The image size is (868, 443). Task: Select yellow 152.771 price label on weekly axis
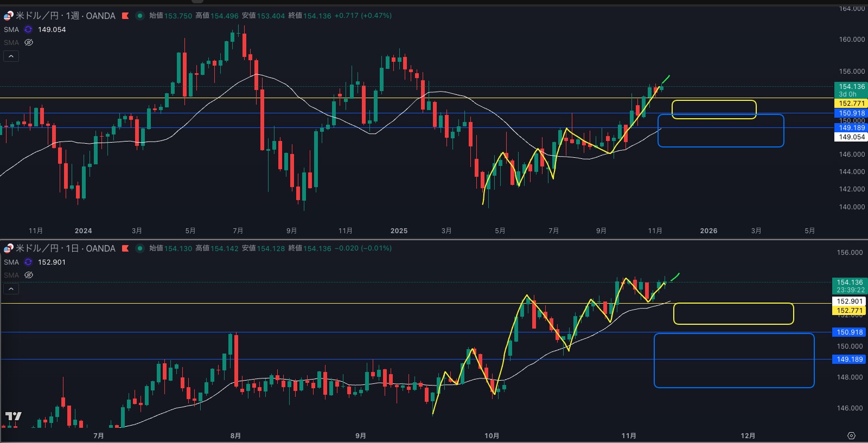(851, 104)
